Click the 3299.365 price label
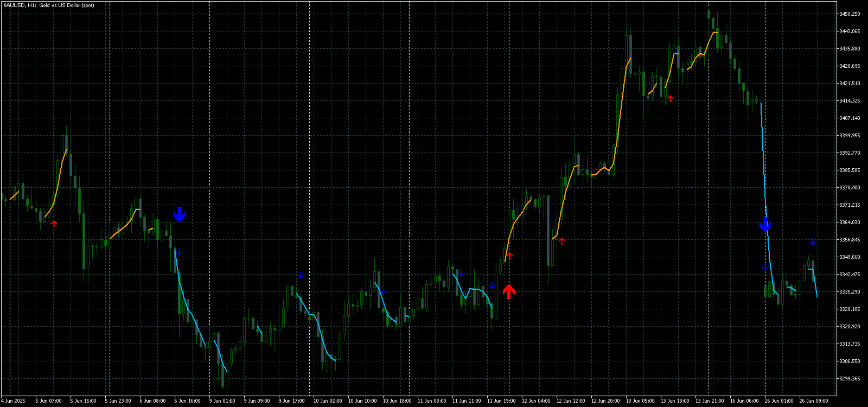 pos(850,379)
